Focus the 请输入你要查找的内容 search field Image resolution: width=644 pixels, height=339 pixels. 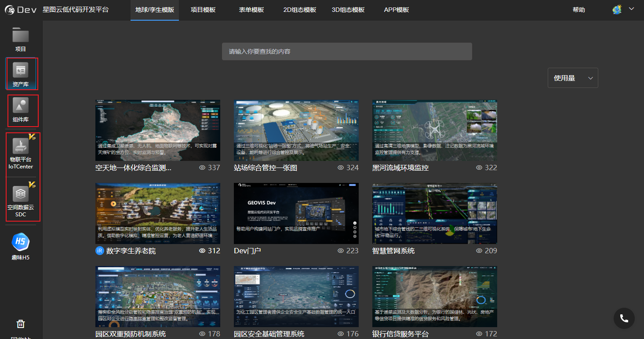pyautogui.click(x=347, y=51)
